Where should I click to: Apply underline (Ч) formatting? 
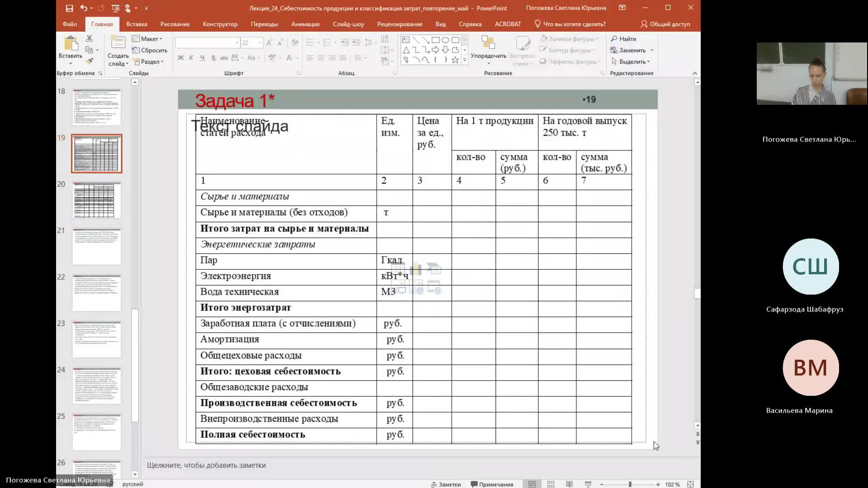click(202, 58)
